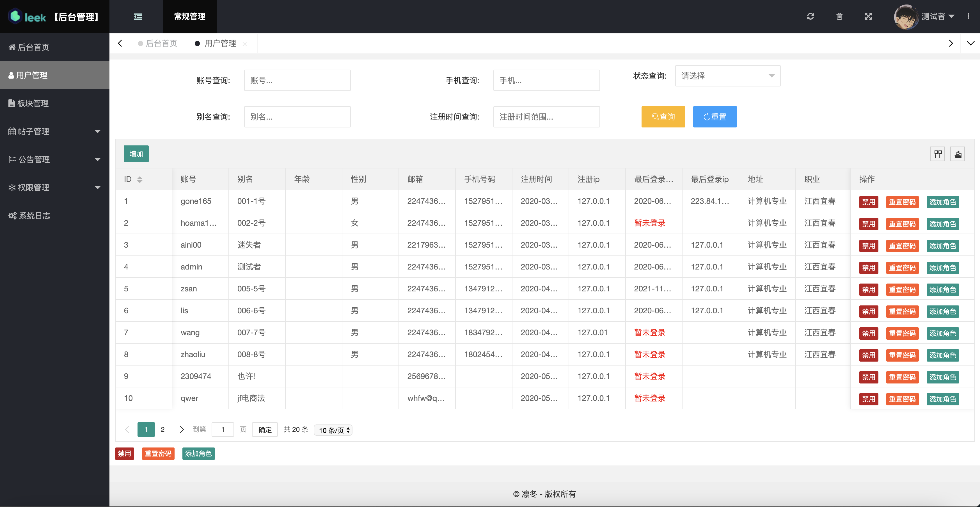Reset password for hoama1 row
The image size is (980, 507).
click(902, 224)
